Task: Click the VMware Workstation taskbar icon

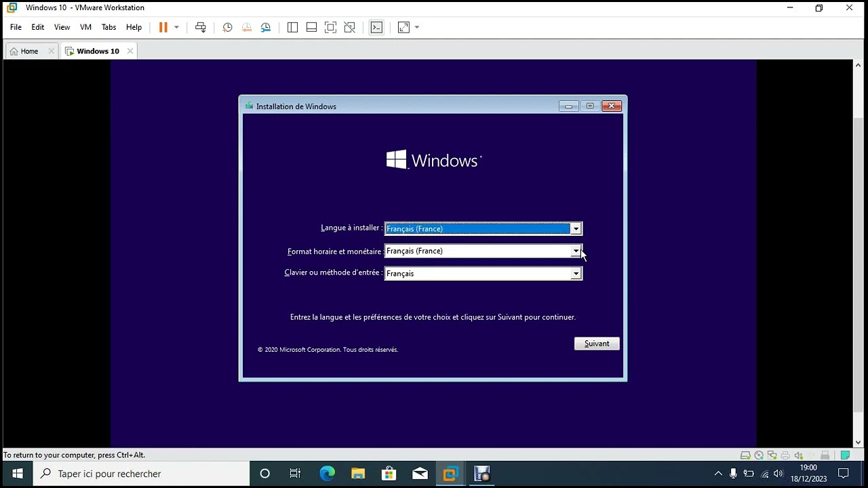Action: point(450,474)
